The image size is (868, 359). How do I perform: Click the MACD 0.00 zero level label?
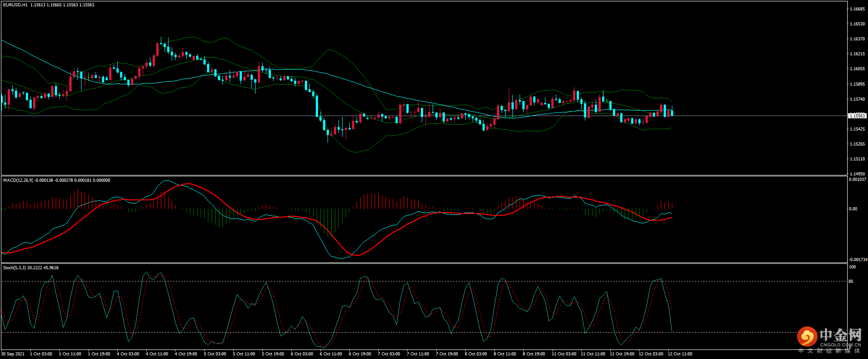point(853,209)
